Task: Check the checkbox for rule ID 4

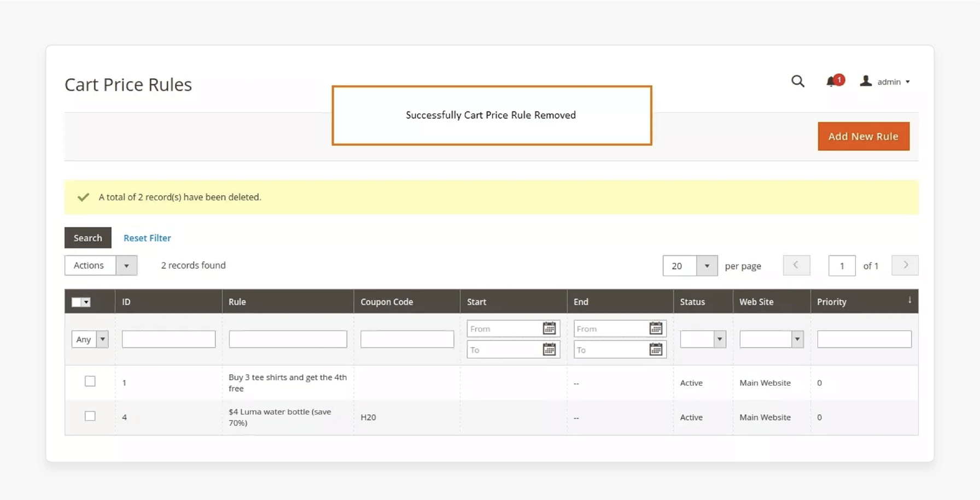Action: (x=90, y=416)
